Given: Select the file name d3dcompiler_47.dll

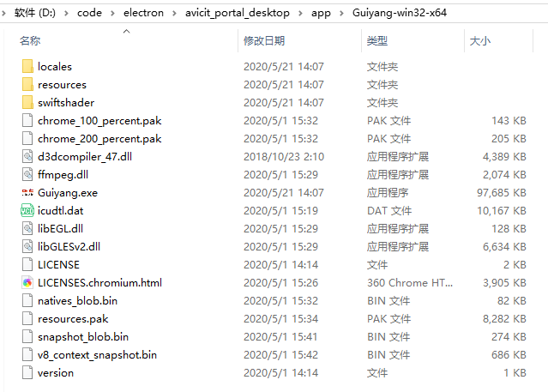Looking at the screenshot, I should point(85,157).
